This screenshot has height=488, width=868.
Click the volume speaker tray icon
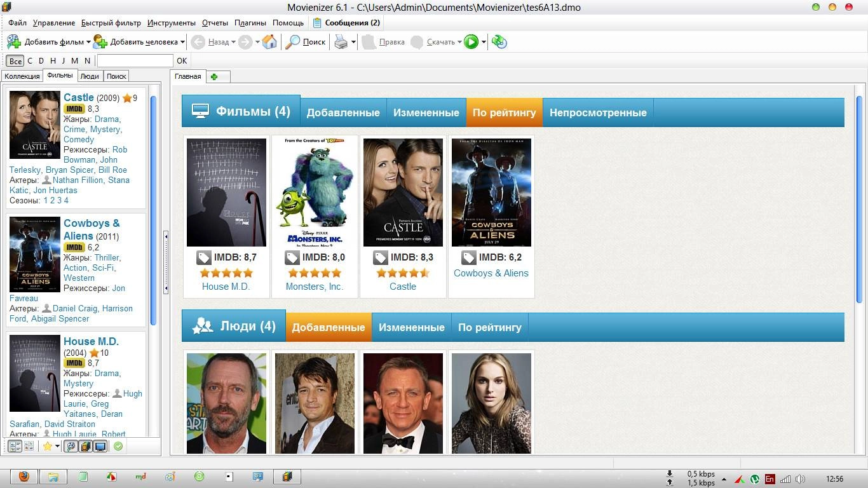click(800, 479)
